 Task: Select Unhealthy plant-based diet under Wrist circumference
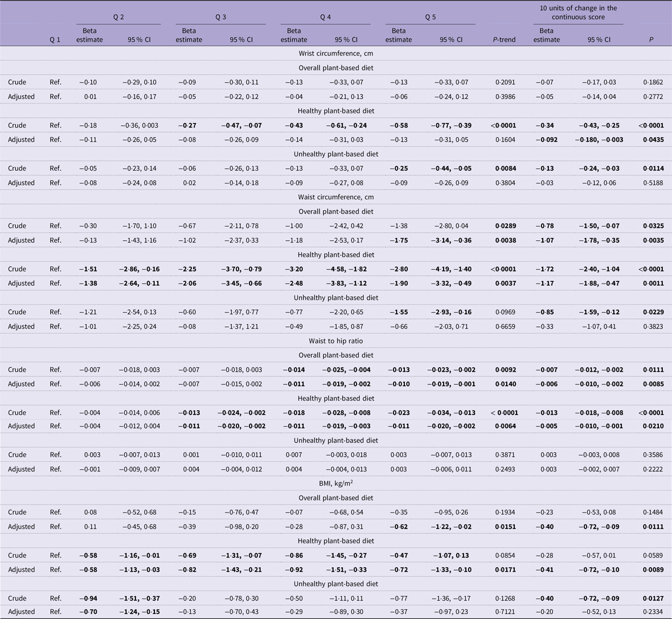click(336, 154)
